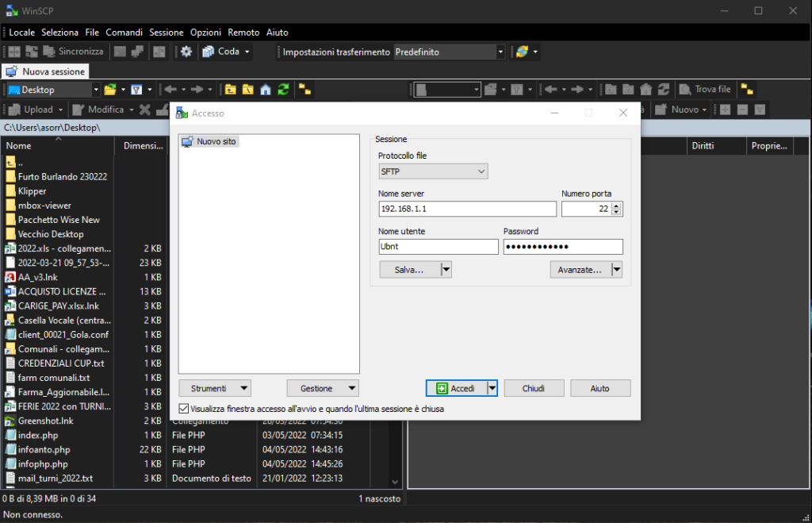Open the Preferences gear icon
The width and height of the screenshot is (812, 523).
tap(186, 52)
